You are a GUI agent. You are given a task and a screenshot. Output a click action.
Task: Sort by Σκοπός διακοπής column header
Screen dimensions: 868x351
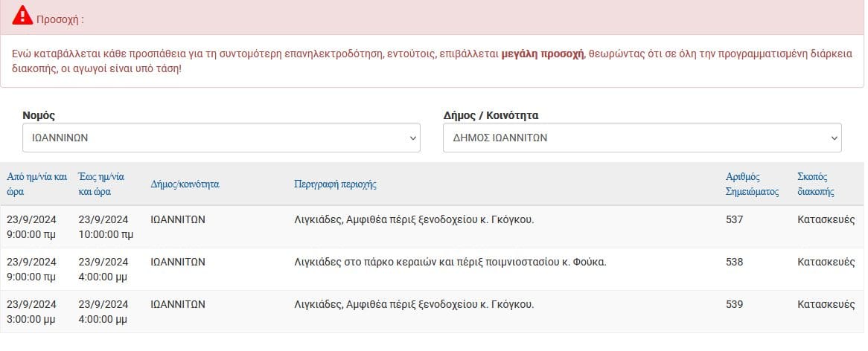point(816,184)
